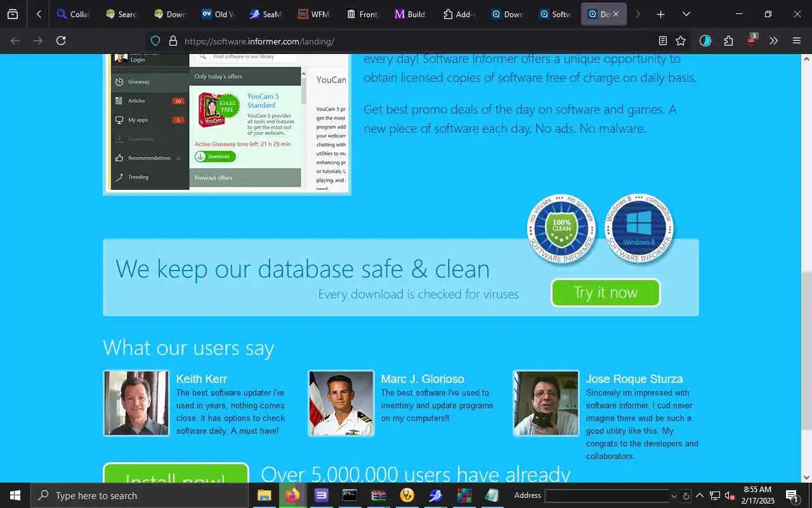Select Articles in the preview sidebar
812x508 pixels.
[150, 100]
